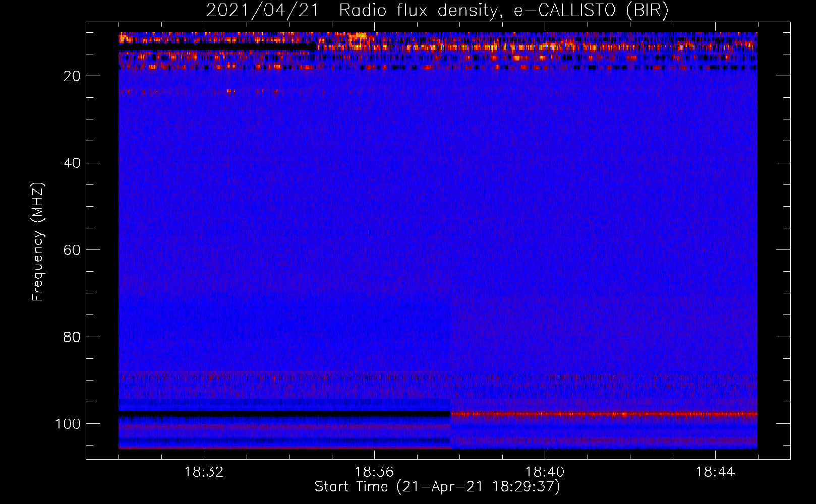
Task: Click the 100 frequency tick label
Action: pyautogui.click(x=68, y=424)
